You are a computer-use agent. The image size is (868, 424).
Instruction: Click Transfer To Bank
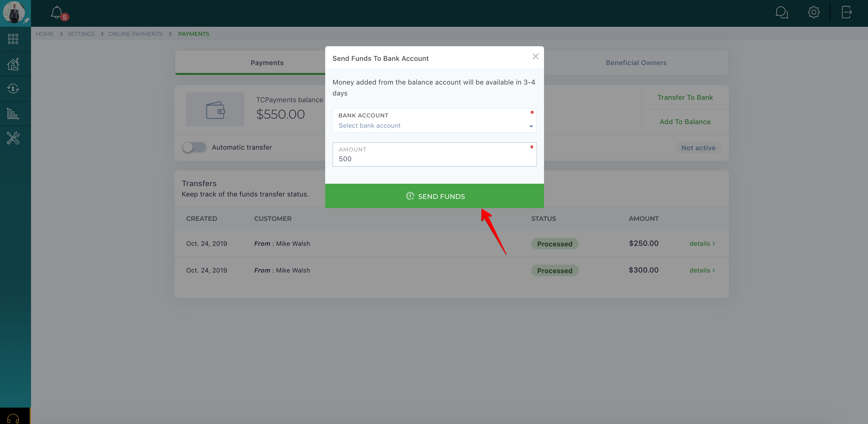click(x=685, y=97)
